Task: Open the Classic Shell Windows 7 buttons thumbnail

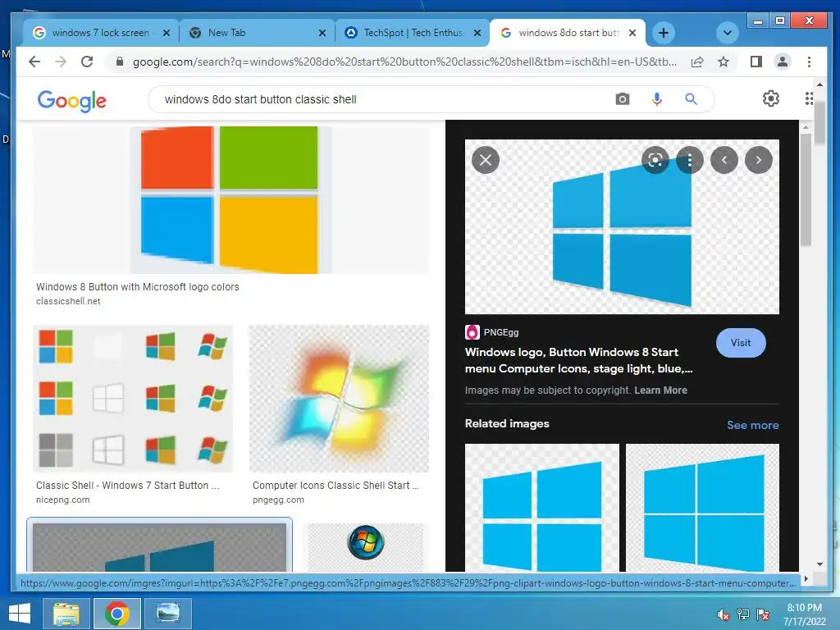Action: pos(133,399)
